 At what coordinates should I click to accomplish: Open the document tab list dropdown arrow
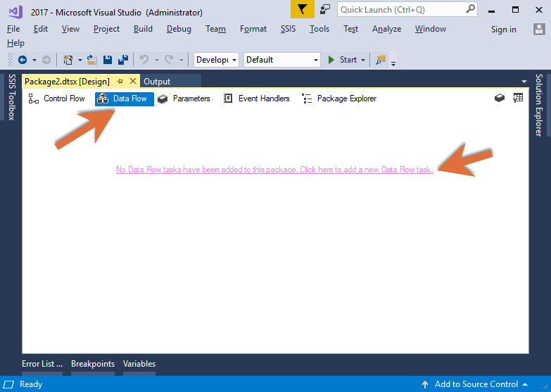(x=524, y=82)
